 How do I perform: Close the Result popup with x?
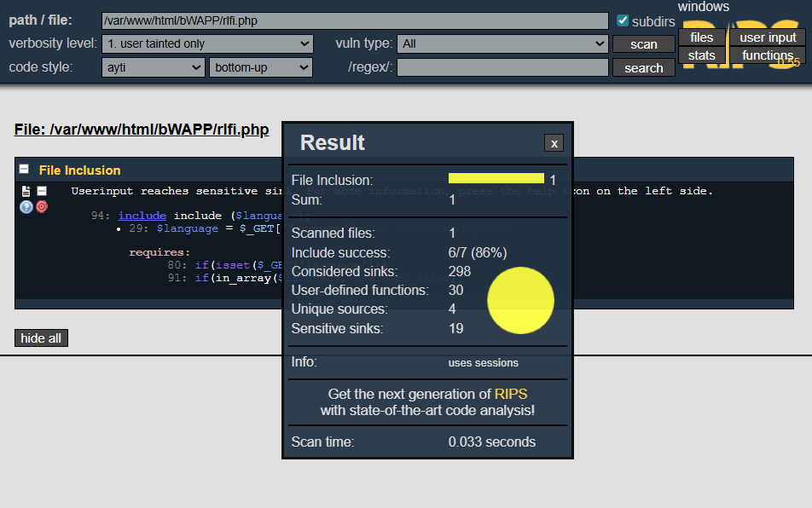pos(554,143)
